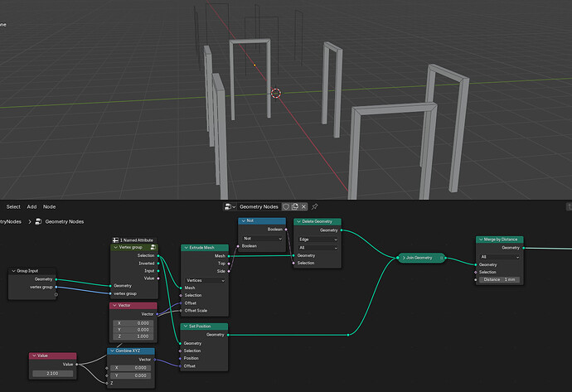
Task: Click the Group Input Geometry output socket
Action: (x=56, y=279)
